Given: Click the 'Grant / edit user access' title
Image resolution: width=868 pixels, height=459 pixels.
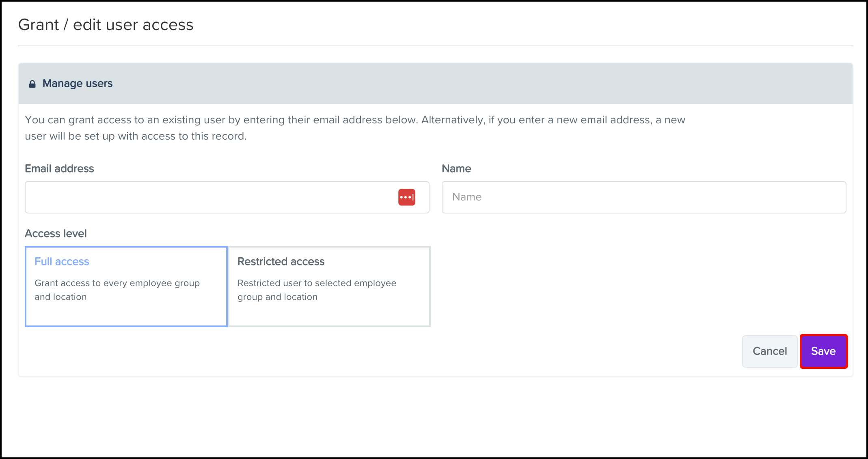Looking at the screenshot, I should click(106, 25).
